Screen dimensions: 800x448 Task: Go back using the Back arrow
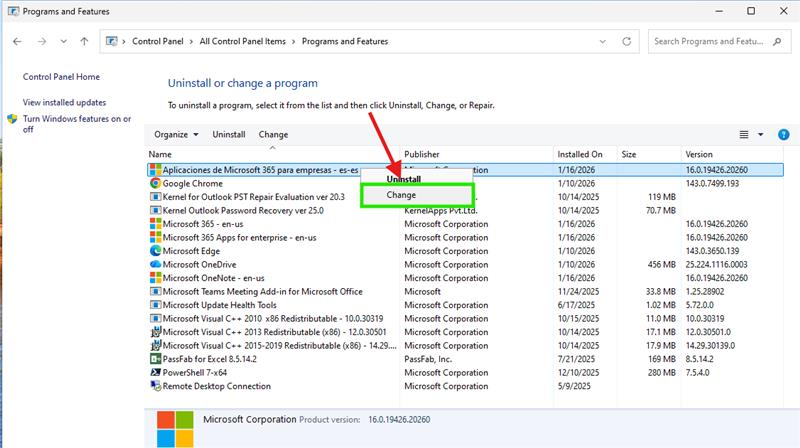pyautogui.click(x=17, y=41)
